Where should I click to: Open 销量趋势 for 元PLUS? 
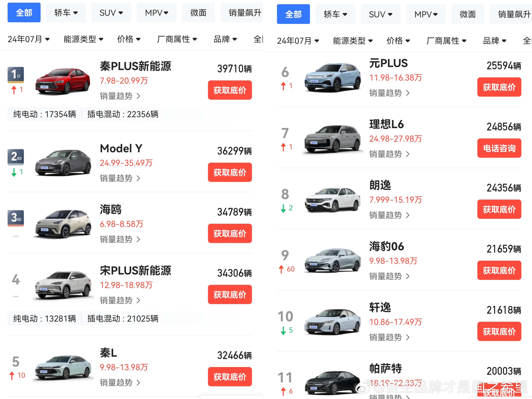(x=389, y=93)
